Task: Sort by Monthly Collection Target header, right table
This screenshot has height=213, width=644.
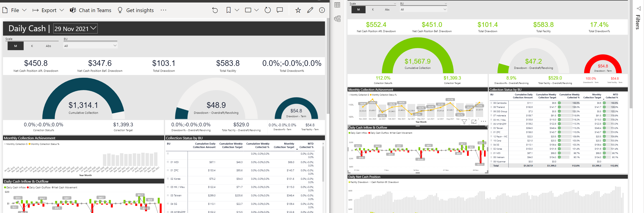Action: [x=592, y=96]
